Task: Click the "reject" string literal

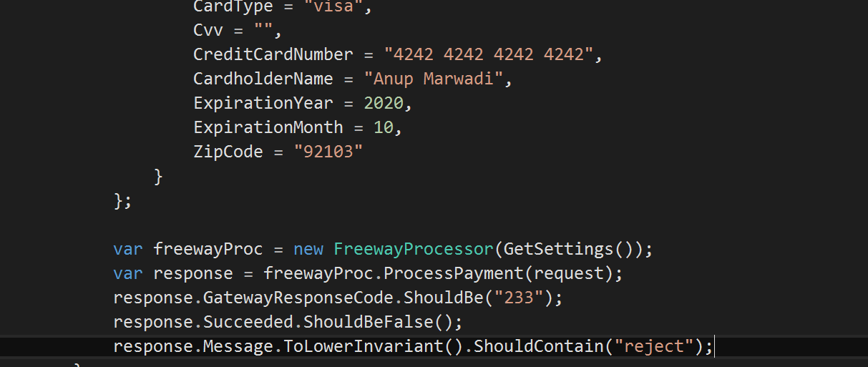Action: coord(655,346)
